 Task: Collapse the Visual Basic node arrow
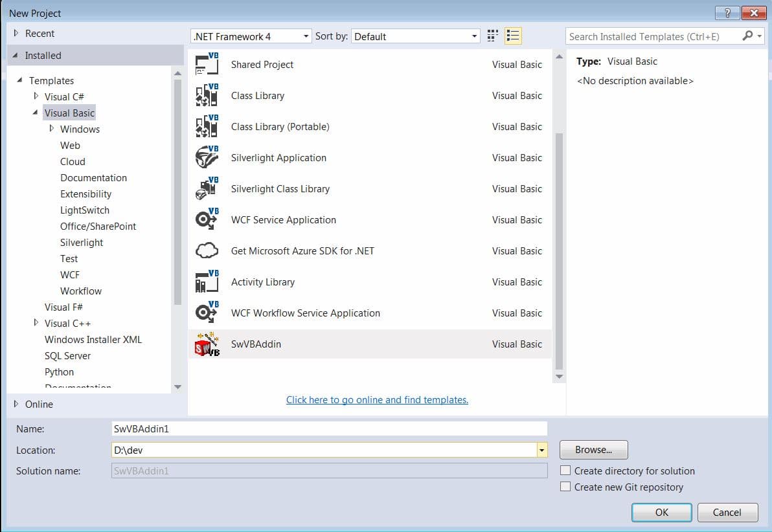point(36,112)
